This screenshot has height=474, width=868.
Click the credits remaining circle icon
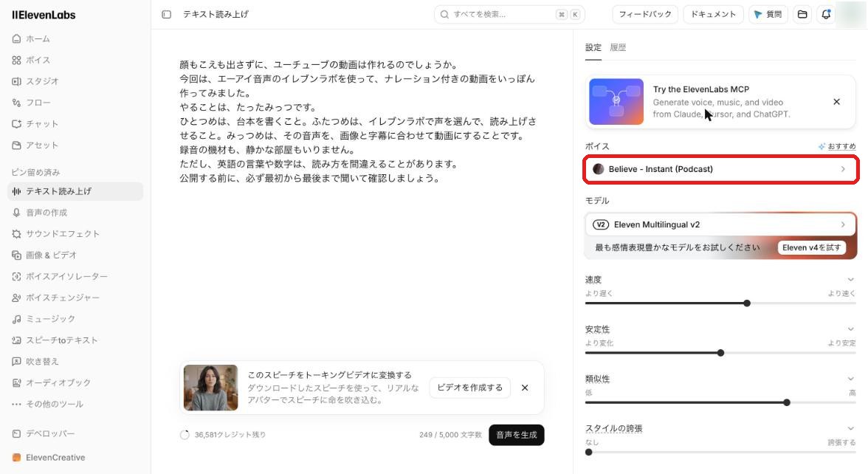click(x=185, y=435)
